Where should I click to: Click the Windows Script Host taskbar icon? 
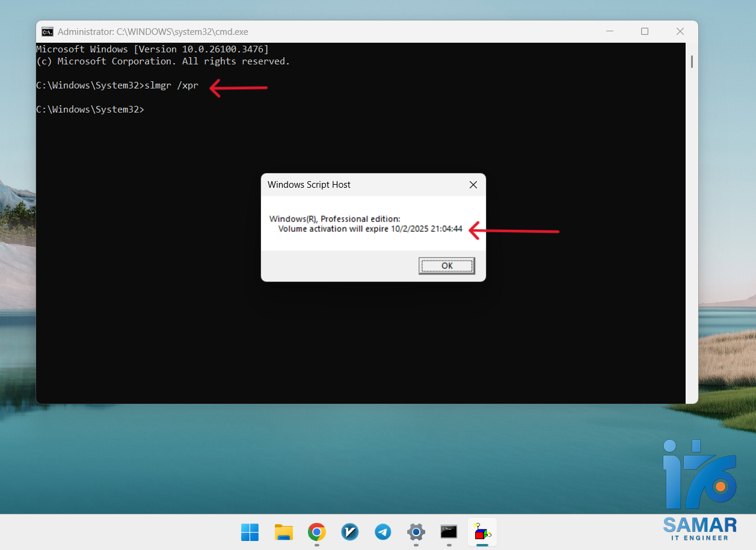click(x=482, y=532)
